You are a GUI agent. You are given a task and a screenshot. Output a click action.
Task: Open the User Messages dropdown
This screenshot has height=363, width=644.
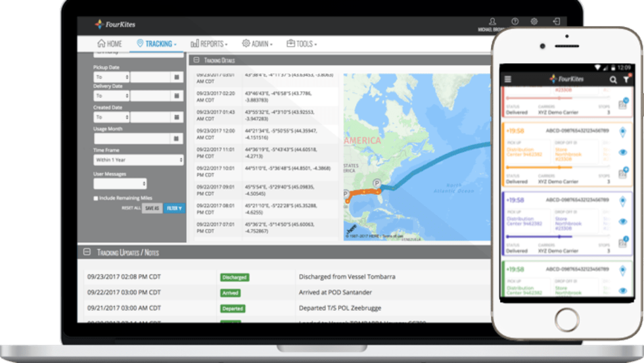click(x=120, y=184)
